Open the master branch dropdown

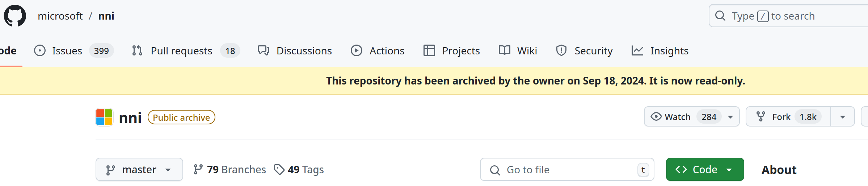(x=139, y=170)
